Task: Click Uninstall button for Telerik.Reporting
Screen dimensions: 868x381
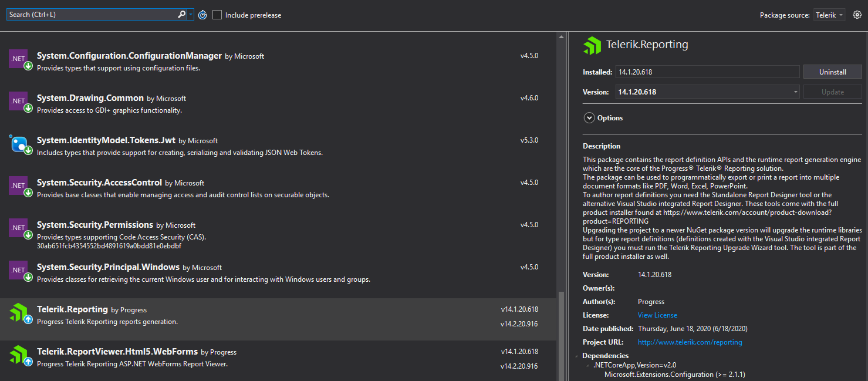Action: coord(832,72)
